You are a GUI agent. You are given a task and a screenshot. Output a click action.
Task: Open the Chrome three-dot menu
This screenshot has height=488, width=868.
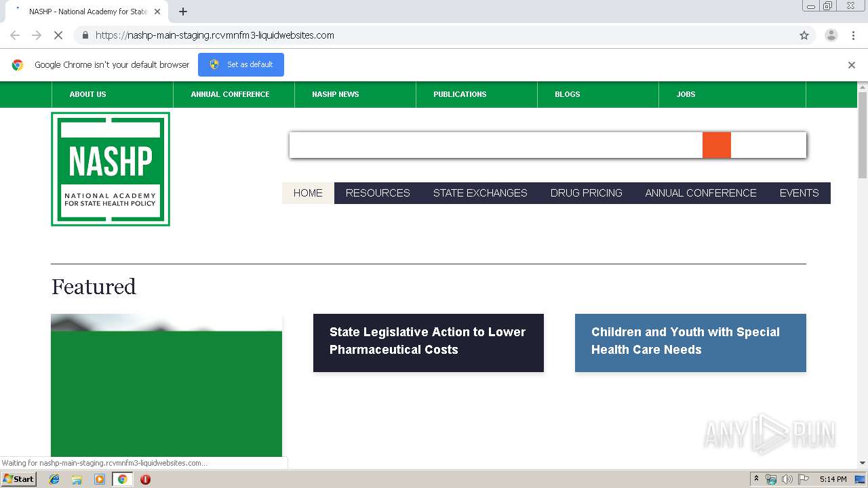point(854,35)
